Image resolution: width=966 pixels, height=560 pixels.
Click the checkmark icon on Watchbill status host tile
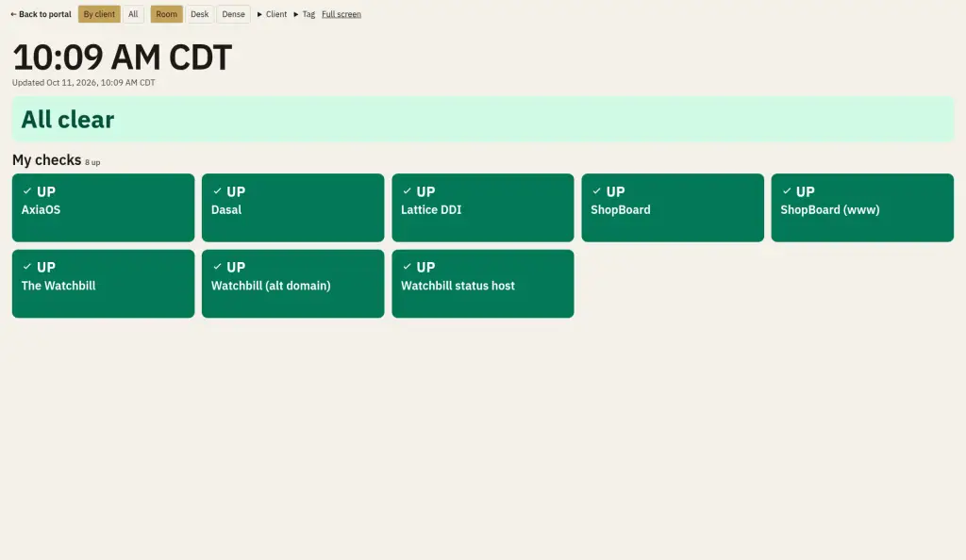(407, 267)
